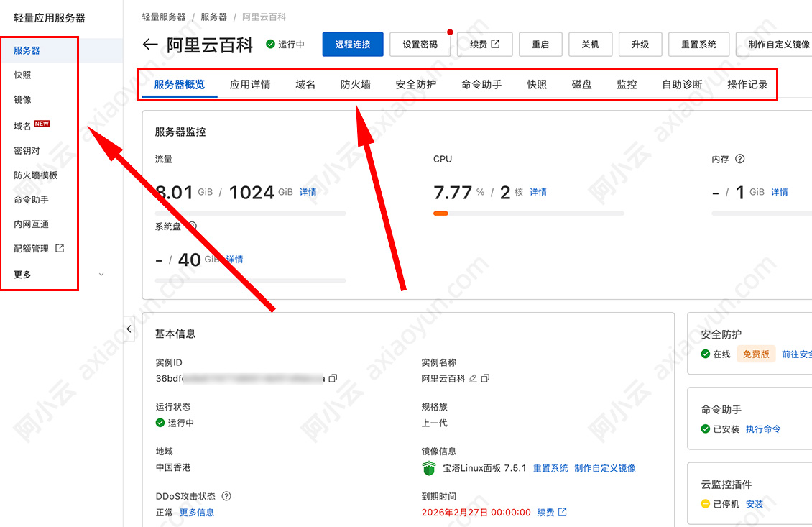Copy the instance ID using copy icon
Viewport: 812px width, 527px height.
pyautogui.click(x=331, y=377)
